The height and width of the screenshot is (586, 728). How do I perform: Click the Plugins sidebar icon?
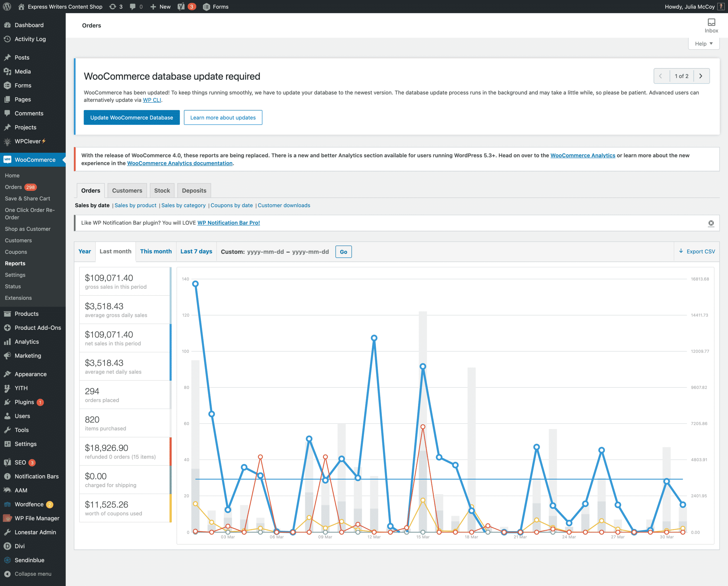pos(8,402)
